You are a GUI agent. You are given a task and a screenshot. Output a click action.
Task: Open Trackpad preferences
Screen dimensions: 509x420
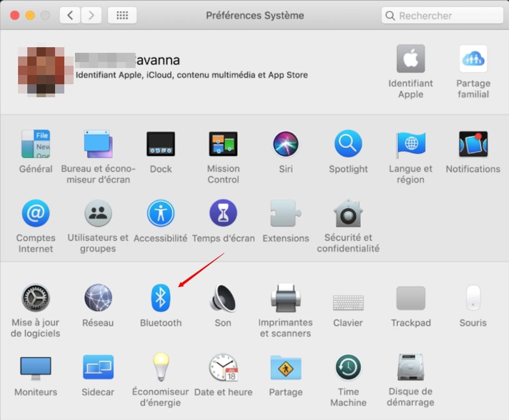click(410, 298)
